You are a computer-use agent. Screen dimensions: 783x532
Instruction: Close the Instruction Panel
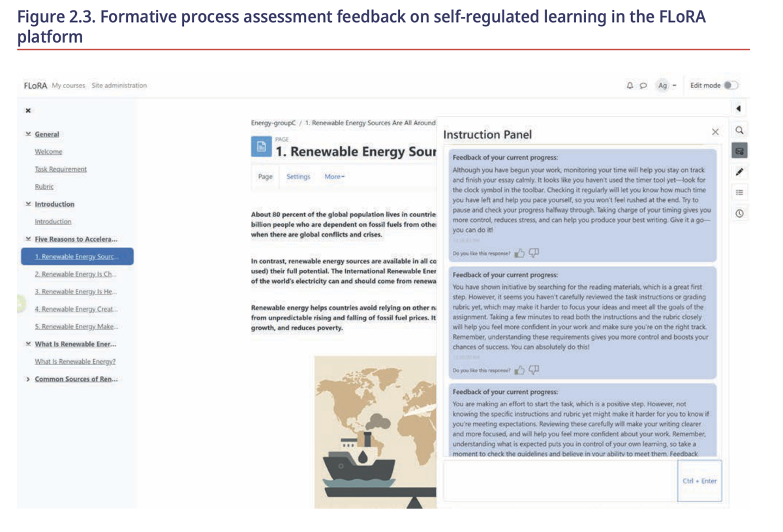[715, 132]
